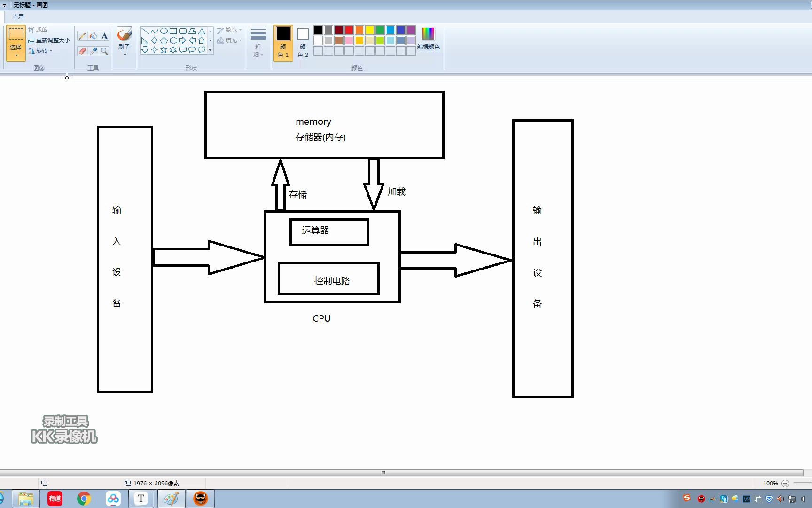Pick the Pentagon shape
Viewport: 812px width, 508px height.
pyautogui.click(x=164, y=40)
